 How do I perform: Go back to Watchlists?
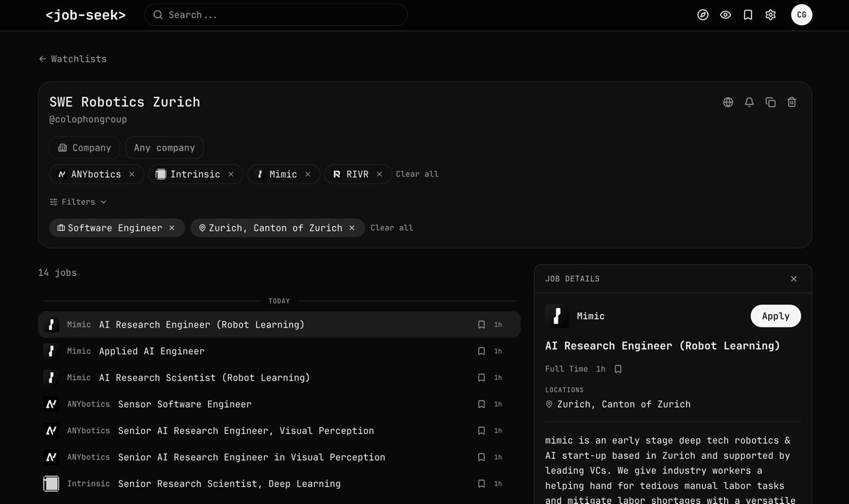click(x=72, y=59)
